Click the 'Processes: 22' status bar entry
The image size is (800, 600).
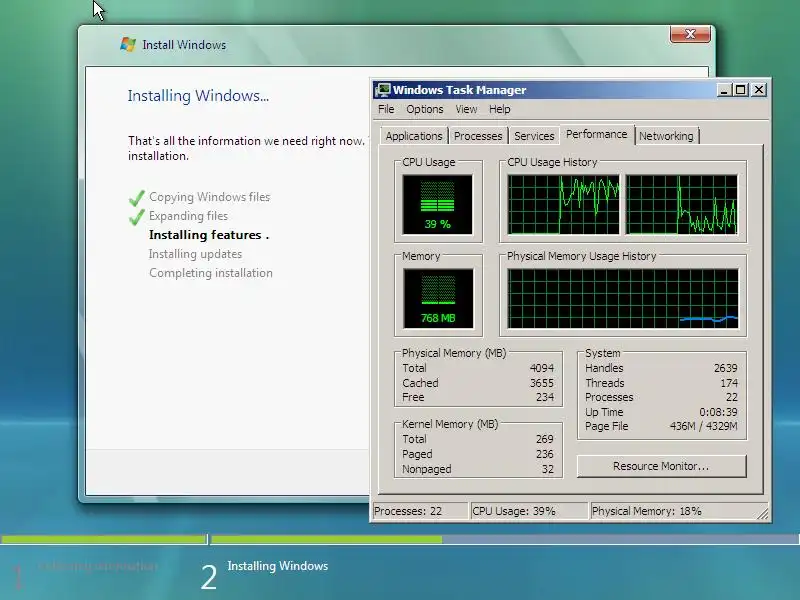tap(420, 511)
